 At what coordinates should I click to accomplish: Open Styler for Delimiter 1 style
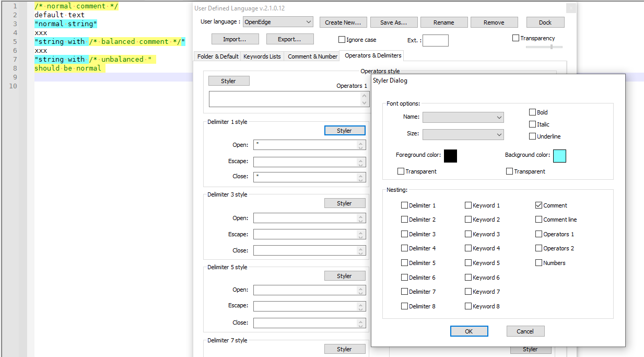(345, 131)
